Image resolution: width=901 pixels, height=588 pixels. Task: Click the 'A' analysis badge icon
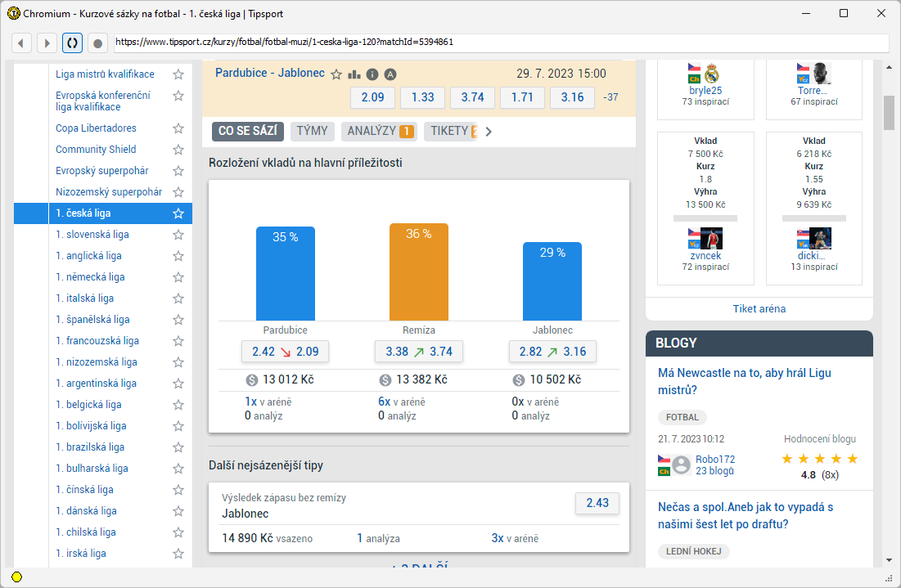coord(390,74)
